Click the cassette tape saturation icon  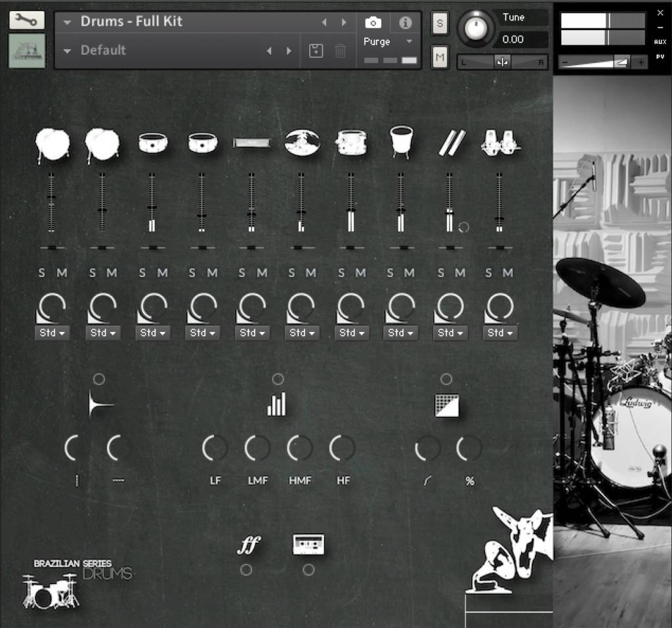tap(308, 543)
